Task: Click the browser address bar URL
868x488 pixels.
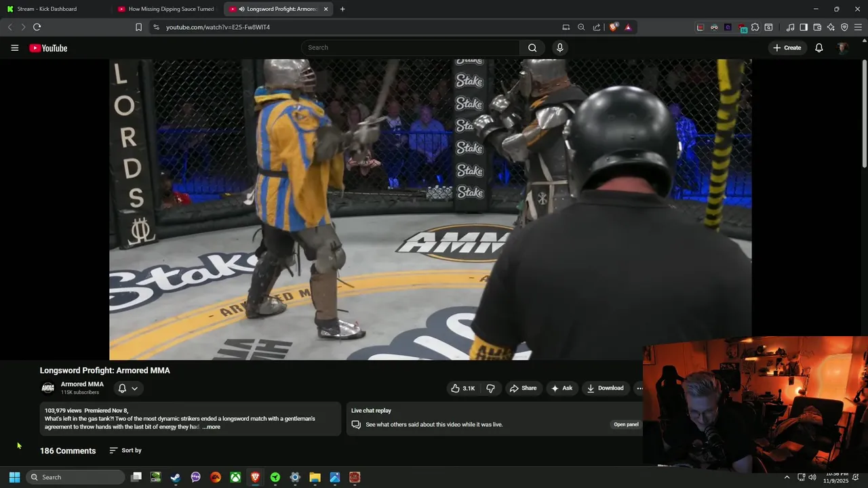Action: [x=218, y=27]
